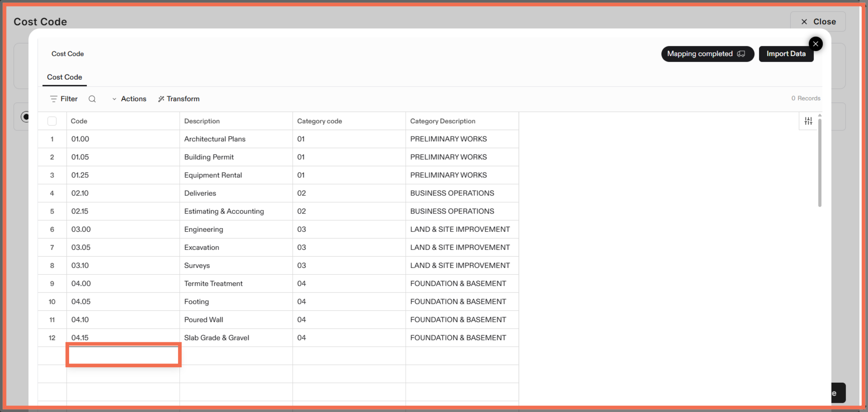This screenshot has width=868, height=412.
Task: Click the search magnifier icon
Action: point(92,99)
